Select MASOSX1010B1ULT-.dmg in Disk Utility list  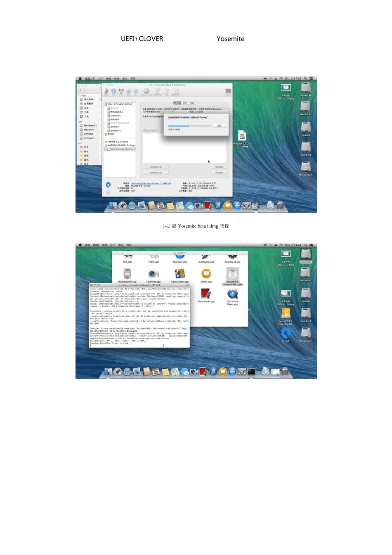(x=120, y=145)
